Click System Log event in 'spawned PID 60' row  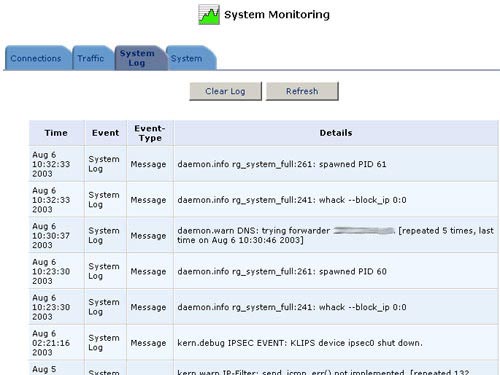[104, 271]
